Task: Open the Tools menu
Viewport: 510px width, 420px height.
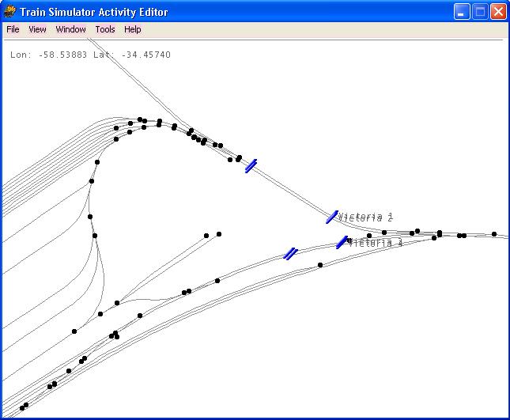Action: 105,29
